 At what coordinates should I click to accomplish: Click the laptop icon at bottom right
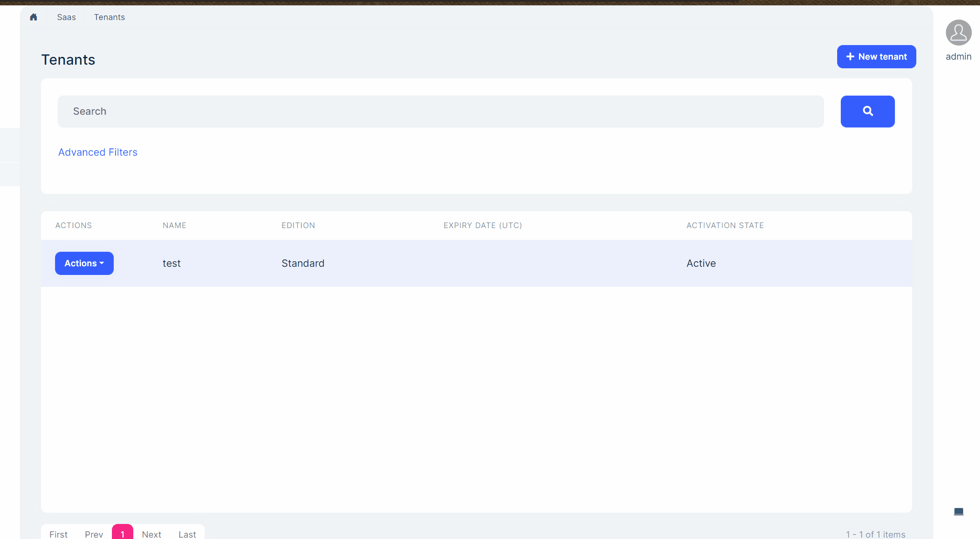pyautogui.click(x=958, y=512)
